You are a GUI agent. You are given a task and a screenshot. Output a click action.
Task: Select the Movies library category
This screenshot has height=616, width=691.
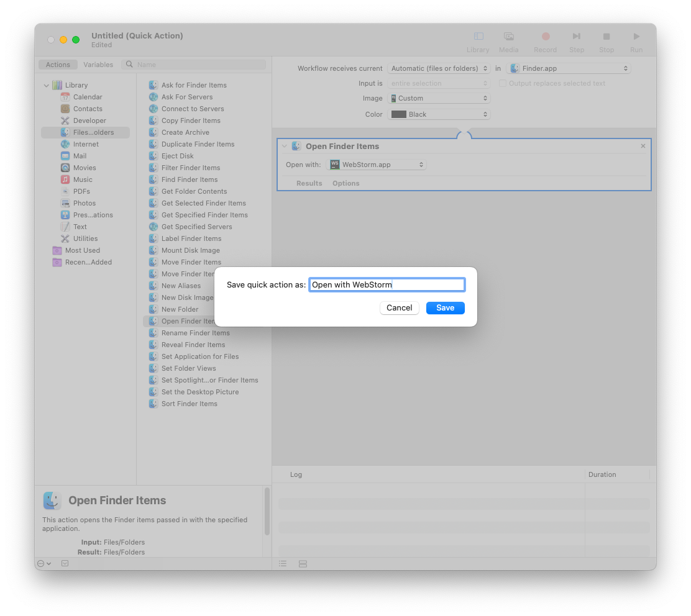(x=86, y=168)
